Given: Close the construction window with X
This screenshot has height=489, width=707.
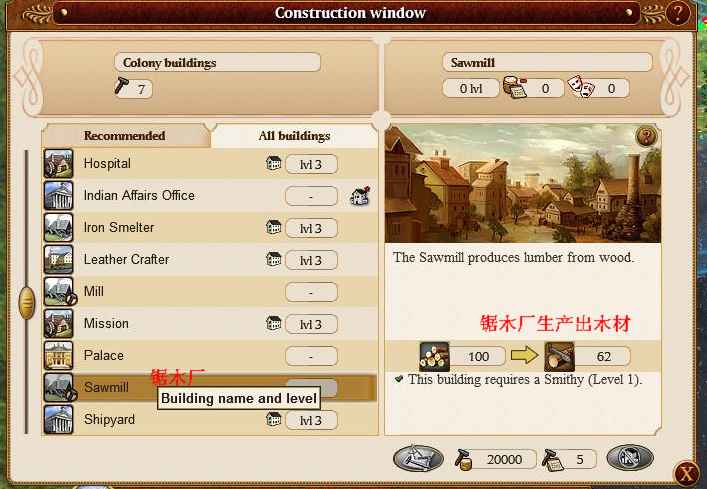Looking at the screenshot, I should click(687, 474).
